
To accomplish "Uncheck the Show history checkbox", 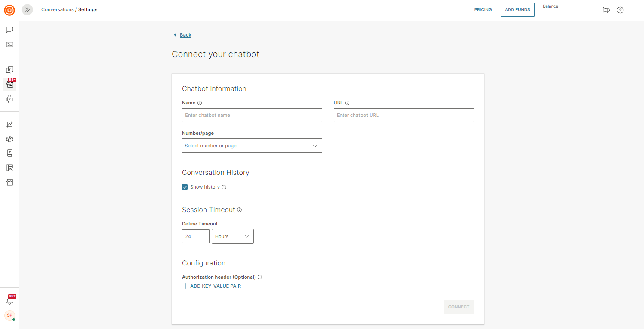I will 185,187.
